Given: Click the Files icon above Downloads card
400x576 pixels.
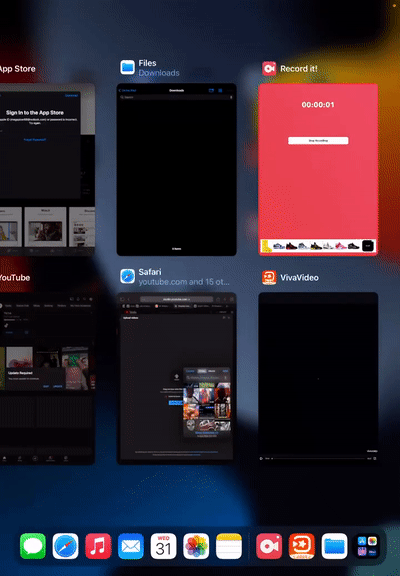Looking at the screenshot, I should coord(127,67).
